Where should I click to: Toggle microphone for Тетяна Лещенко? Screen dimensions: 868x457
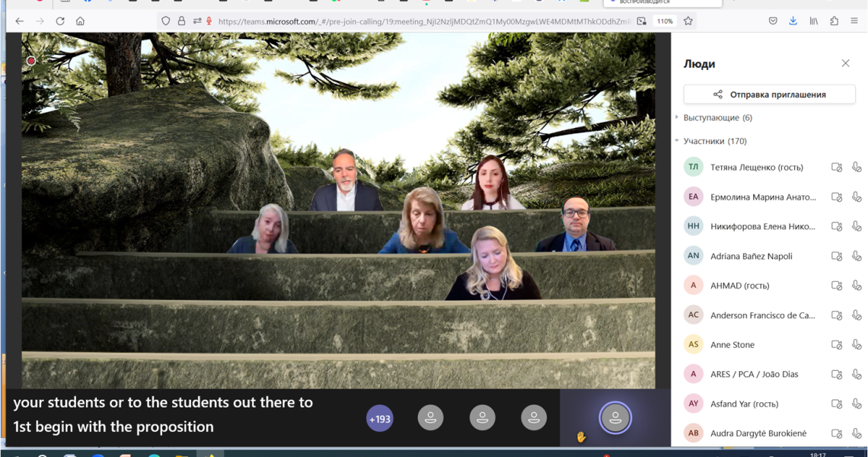click(857, 167)
